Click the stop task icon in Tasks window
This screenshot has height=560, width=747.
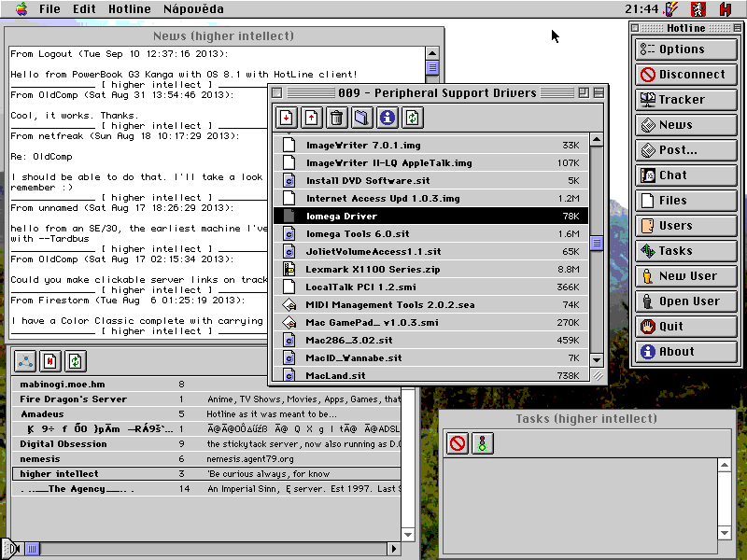click(x=457, y=443)
